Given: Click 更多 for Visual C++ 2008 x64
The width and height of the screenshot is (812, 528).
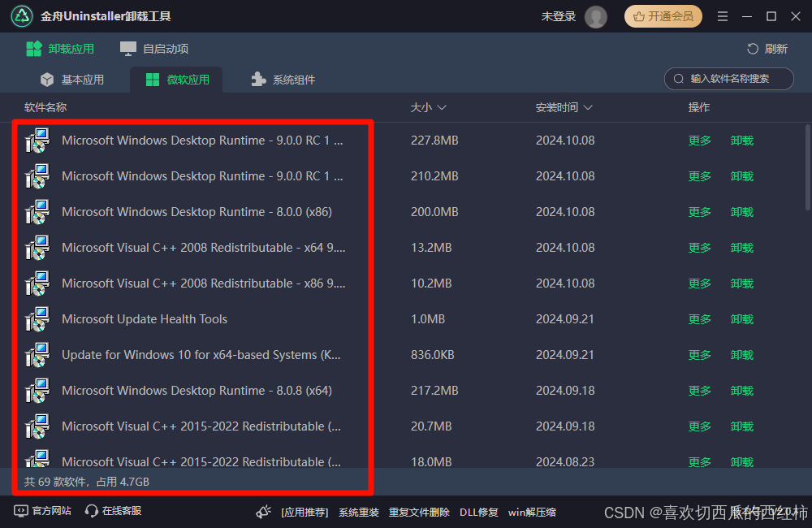Looking at the screenshot, I should point(700,248).
